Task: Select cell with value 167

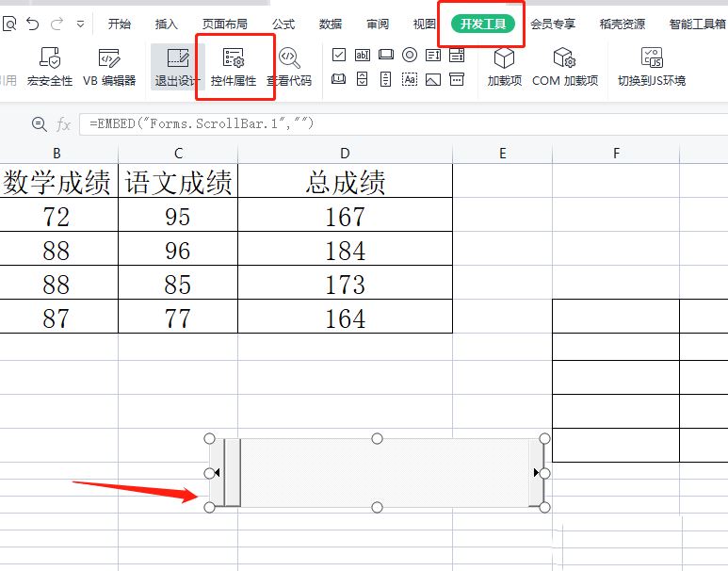Action: coord(345,215)
